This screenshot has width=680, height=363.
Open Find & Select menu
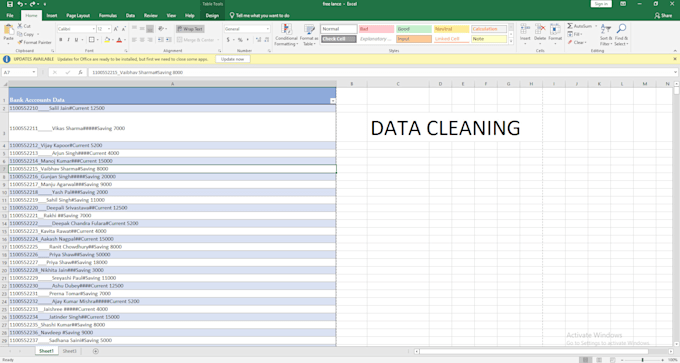tap(621, 35)
